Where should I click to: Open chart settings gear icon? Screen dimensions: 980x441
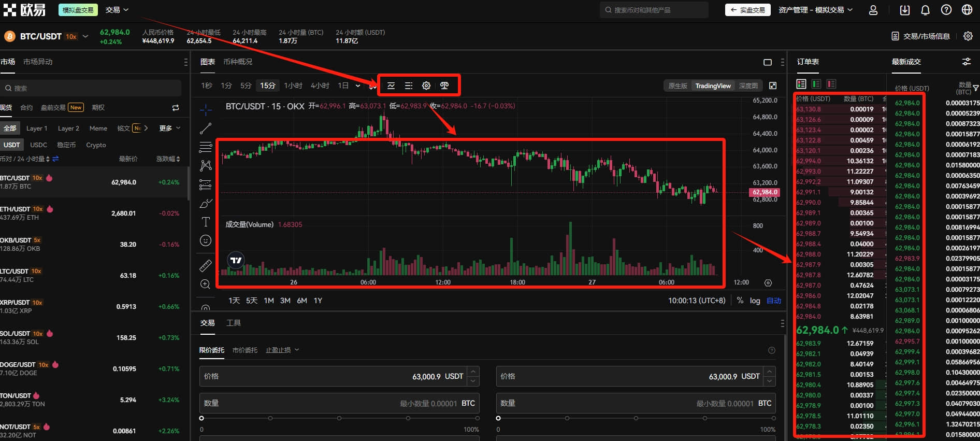click(426, 86)
